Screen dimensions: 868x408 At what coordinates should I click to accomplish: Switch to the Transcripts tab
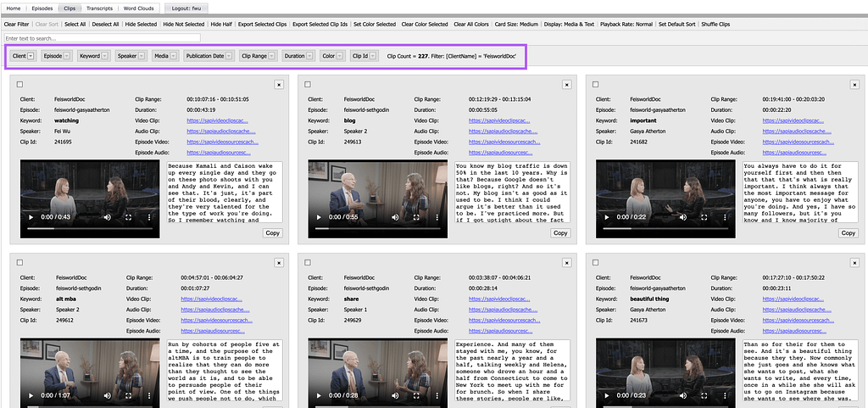point(99,7)
